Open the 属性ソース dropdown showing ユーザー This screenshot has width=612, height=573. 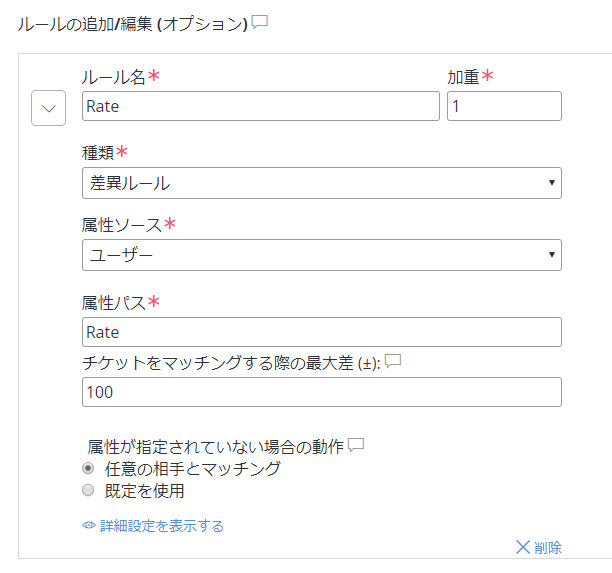tap(321, 255)
